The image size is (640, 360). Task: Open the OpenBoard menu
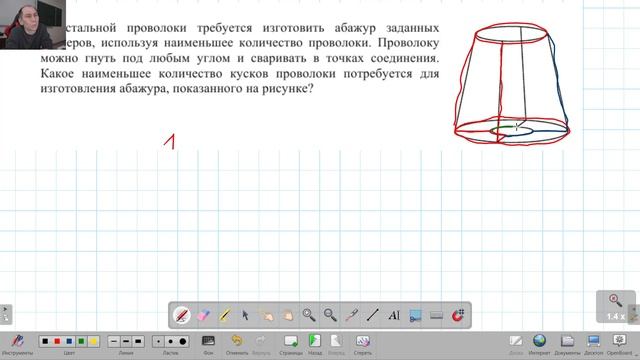pos(619,344)
